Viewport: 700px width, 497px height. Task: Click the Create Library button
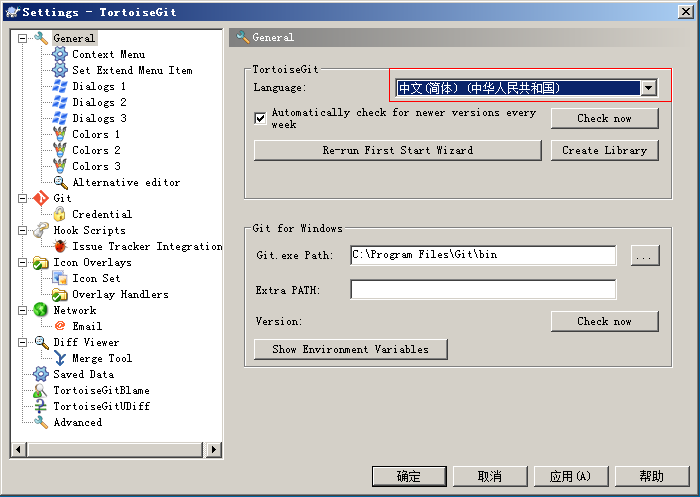coord(604,150)
